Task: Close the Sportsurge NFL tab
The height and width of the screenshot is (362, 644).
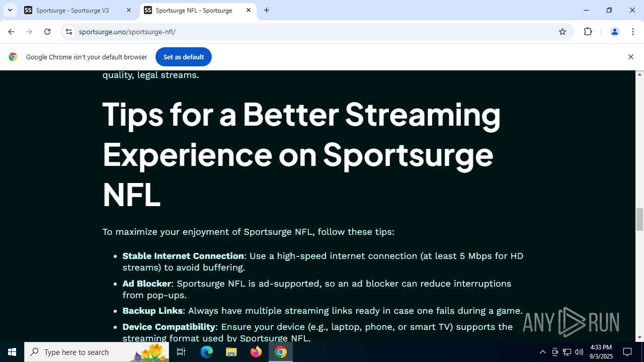Action: (x=249, y=10)
